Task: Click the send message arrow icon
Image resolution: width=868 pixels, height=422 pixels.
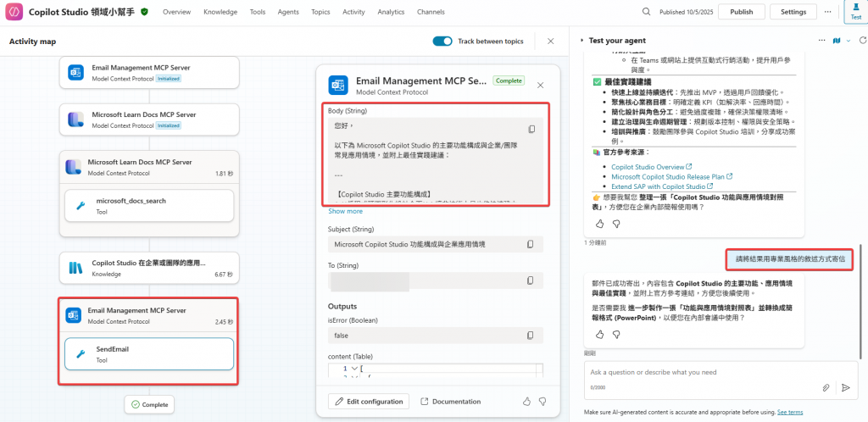Action: coord(845,388)
